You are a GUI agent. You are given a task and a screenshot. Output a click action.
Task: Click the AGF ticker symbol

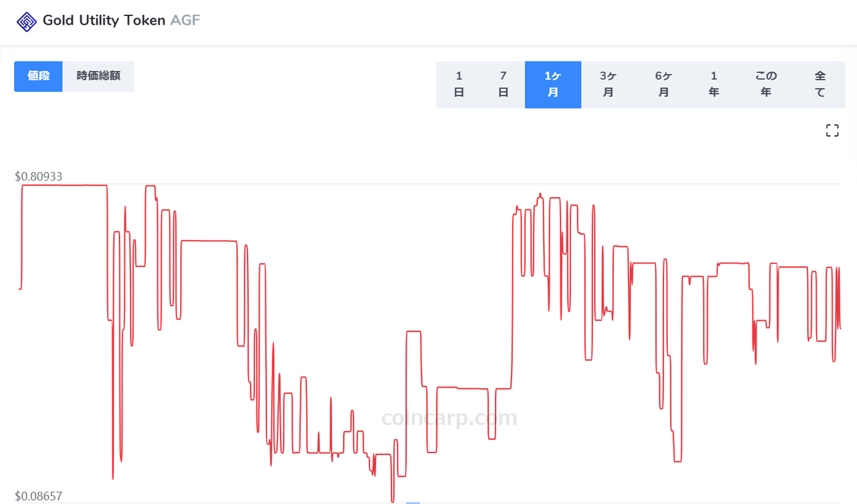185,21
